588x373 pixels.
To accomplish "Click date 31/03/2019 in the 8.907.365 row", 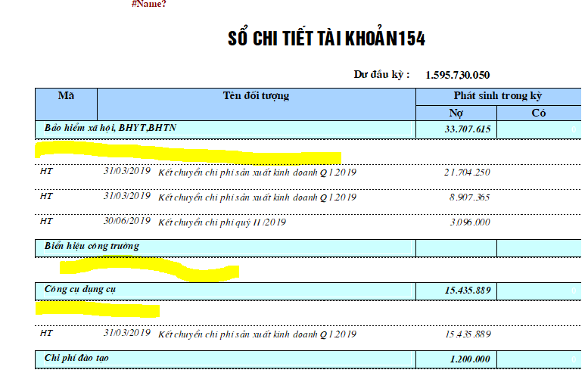I will click(x=126, y=196).
